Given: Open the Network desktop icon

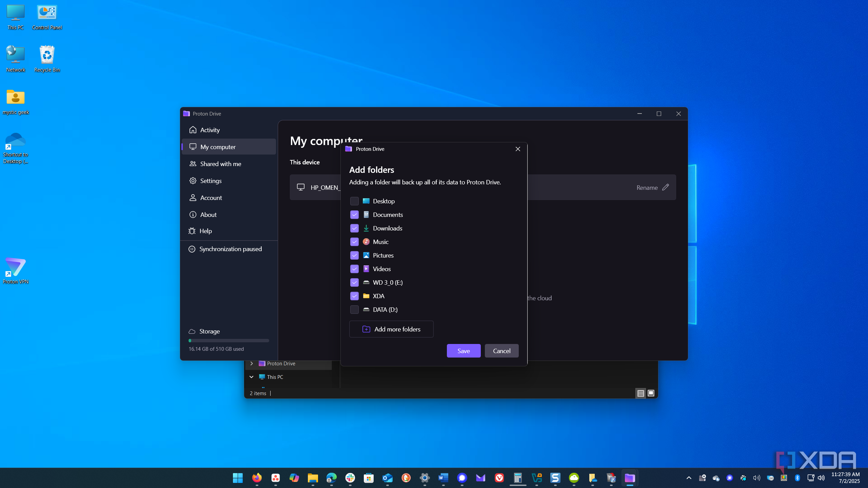Looking at the screenshot, I should [16, 59].
